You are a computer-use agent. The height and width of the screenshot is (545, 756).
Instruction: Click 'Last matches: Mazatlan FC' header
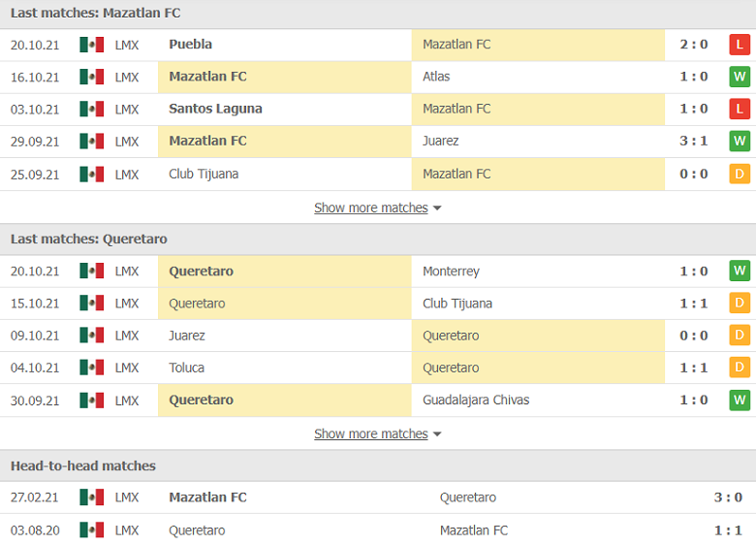95,13
